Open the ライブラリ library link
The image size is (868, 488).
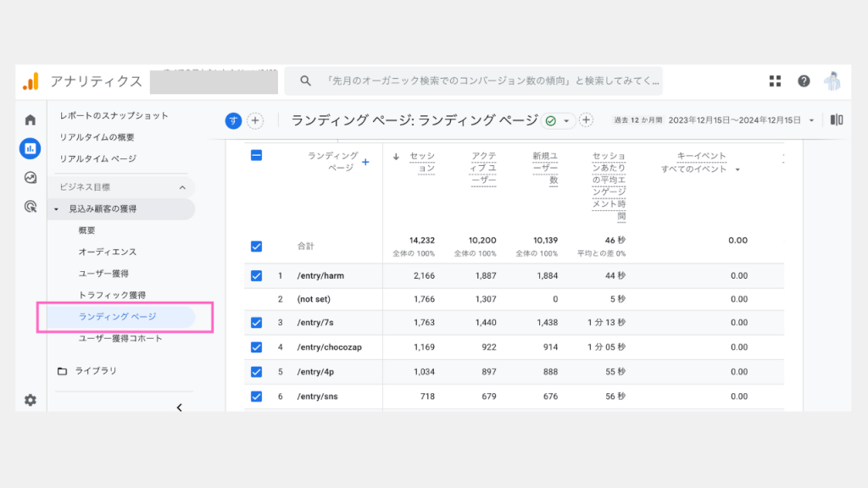[x=95, y=371]
